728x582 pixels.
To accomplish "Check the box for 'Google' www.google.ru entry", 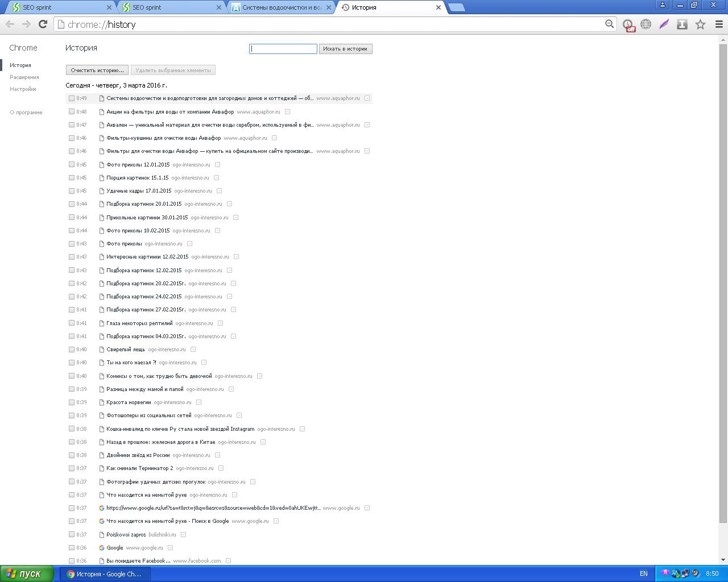I will (x=72, y=548).
